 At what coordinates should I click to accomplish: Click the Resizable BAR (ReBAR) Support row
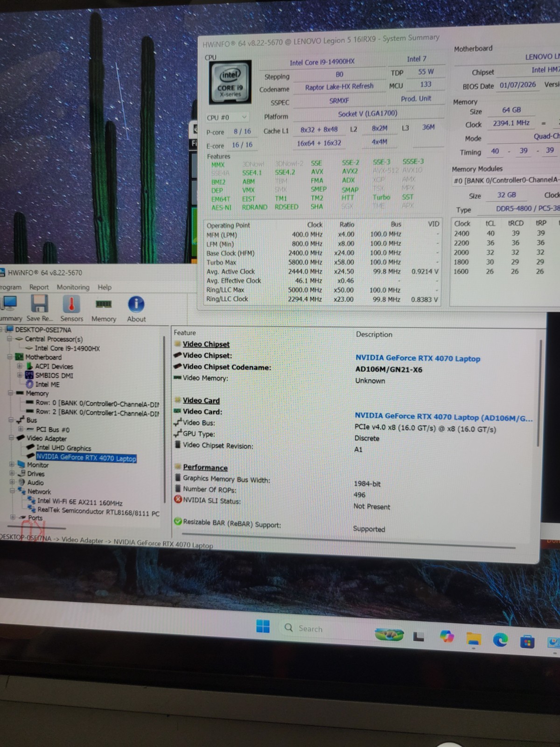pyautogui.click(x=280, y=525)
